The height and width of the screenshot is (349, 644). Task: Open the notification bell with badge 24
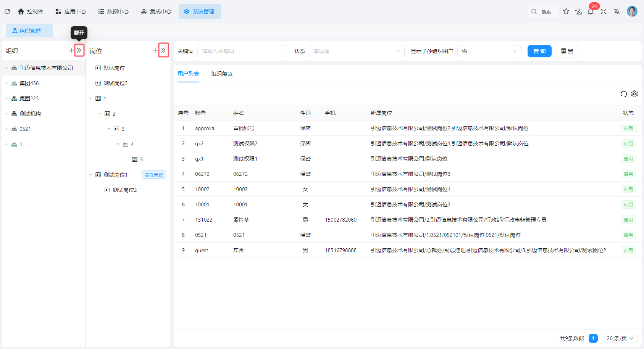pyautogui.click(x=591, y=12)
